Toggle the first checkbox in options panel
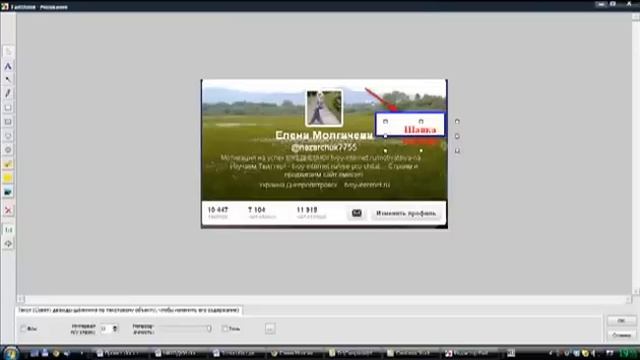The image size is (640, 360). [23, 329]
